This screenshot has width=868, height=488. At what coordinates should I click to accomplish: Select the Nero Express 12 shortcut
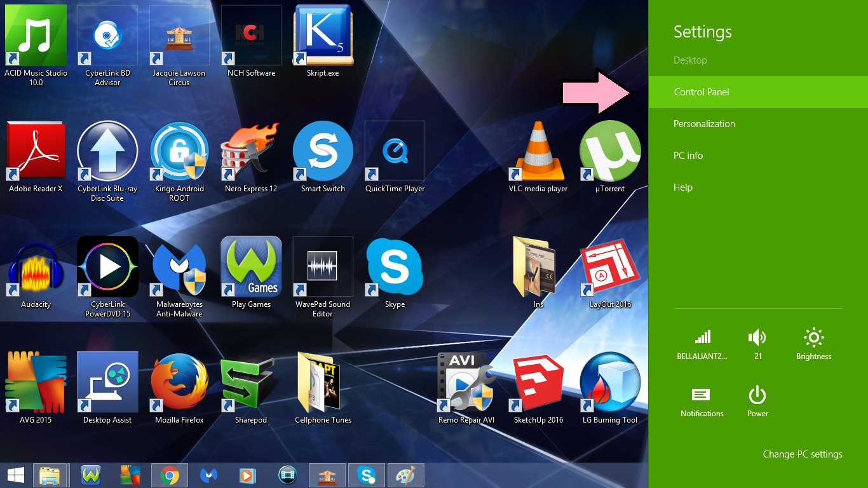[251, 157]
